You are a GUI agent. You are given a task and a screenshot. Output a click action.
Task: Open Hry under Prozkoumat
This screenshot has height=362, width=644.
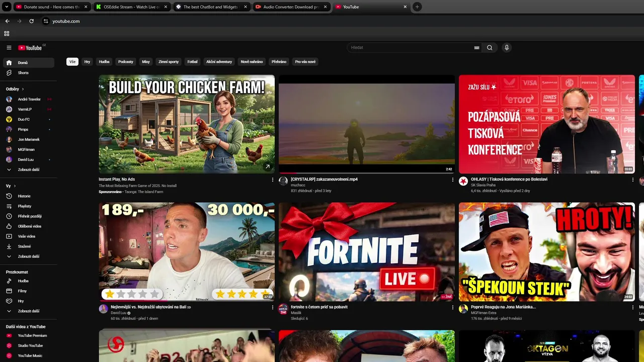[x=29, y=301]
